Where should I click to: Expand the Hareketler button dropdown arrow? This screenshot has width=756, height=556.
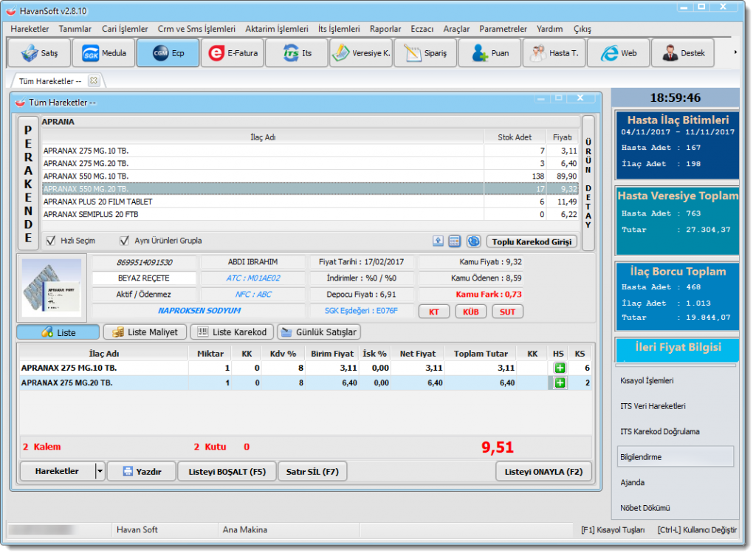(100, 471)
